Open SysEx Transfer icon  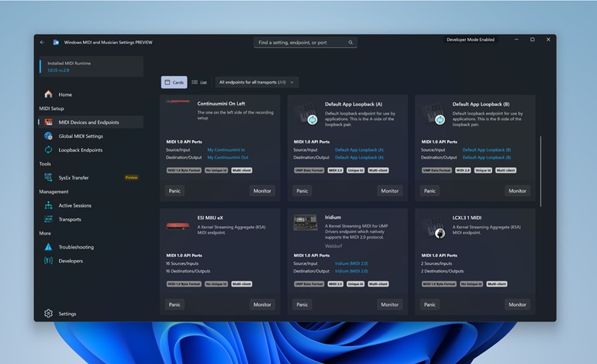[x=48, y=177]
